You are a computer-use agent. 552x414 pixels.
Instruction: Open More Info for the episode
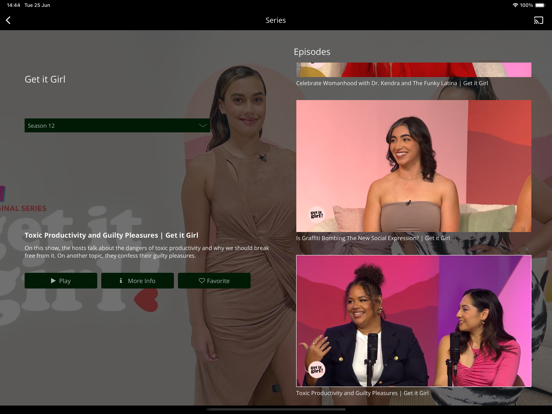[x=138, y=281]
